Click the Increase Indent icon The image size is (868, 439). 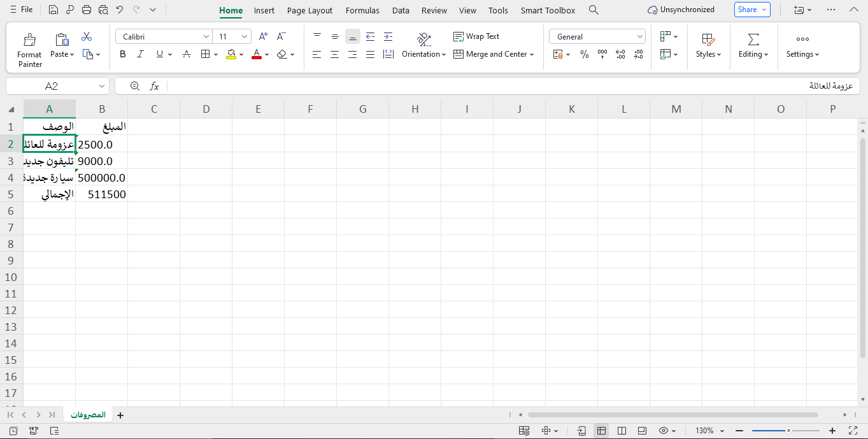tap(388, 37)
